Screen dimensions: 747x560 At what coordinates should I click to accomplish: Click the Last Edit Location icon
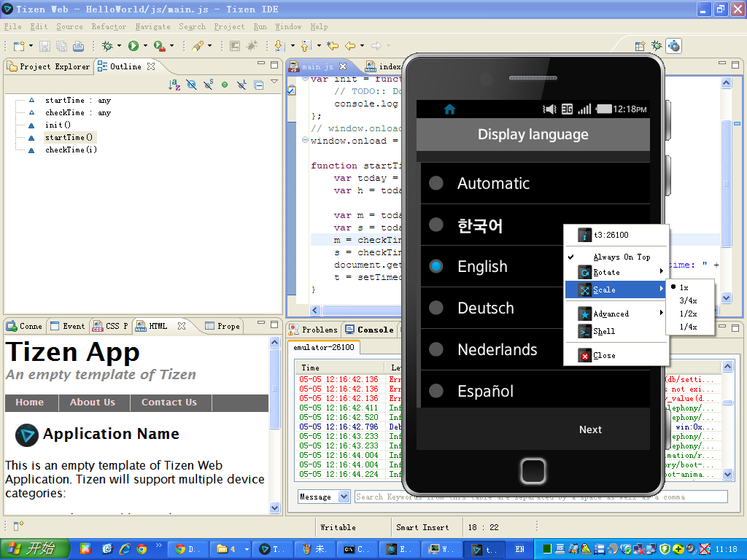[x=333, y=46]
